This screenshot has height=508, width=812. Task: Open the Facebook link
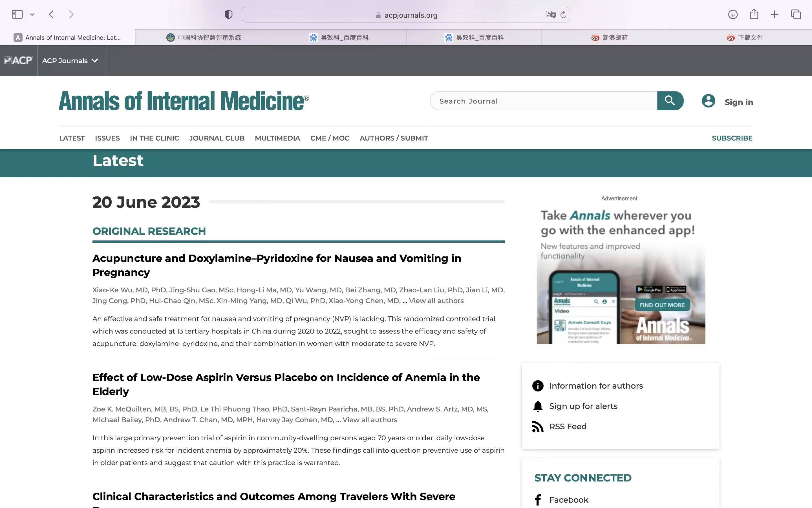click(569, 500)
